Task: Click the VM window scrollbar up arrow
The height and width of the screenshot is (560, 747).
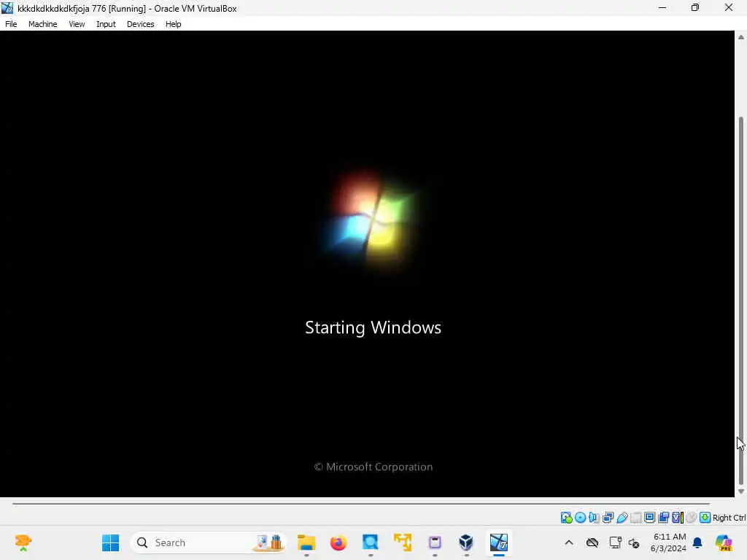Action: (741, 37)
